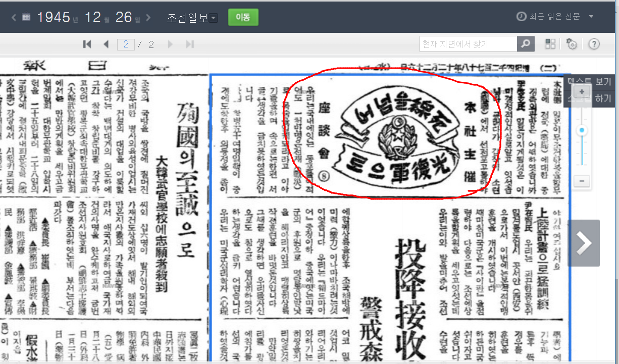
Task: Select the month 12 field
Action: click(x=92, y=17)
